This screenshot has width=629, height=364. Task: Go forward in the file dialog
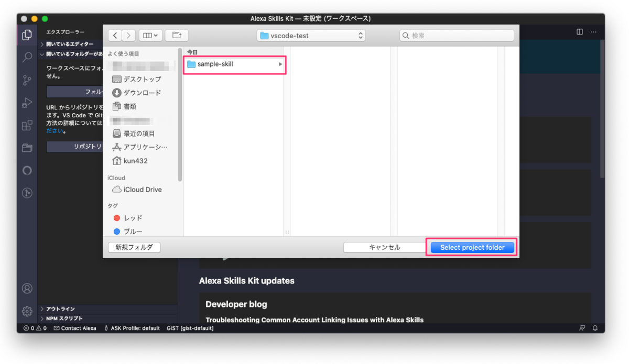pos(128,36)
